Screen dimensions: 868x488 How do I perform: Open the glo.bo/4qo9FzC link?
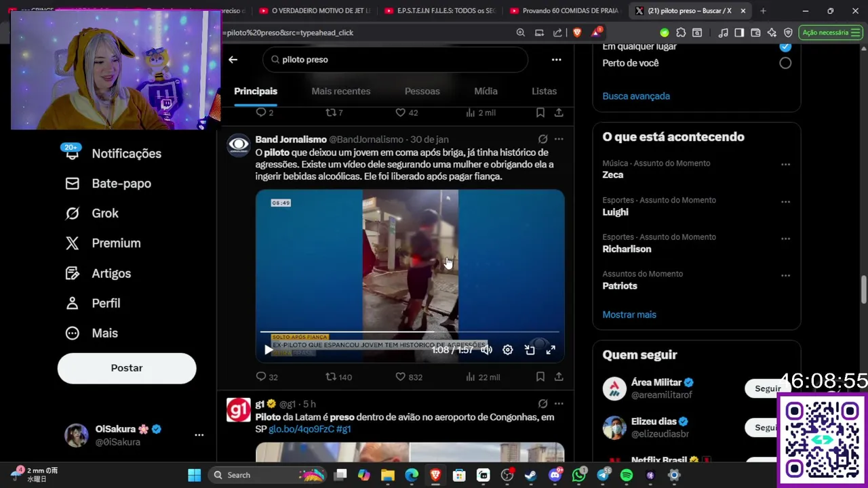301,429
